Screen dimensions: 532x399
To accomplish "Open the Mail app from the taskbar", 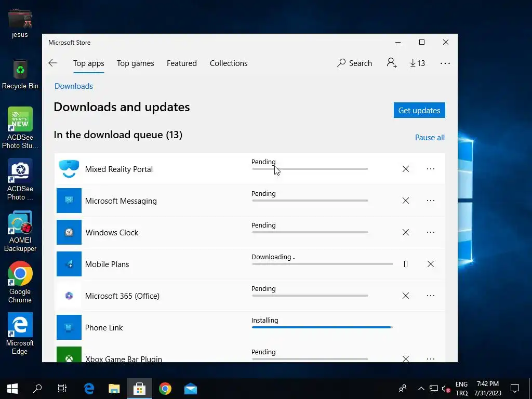I will [190, 389].
